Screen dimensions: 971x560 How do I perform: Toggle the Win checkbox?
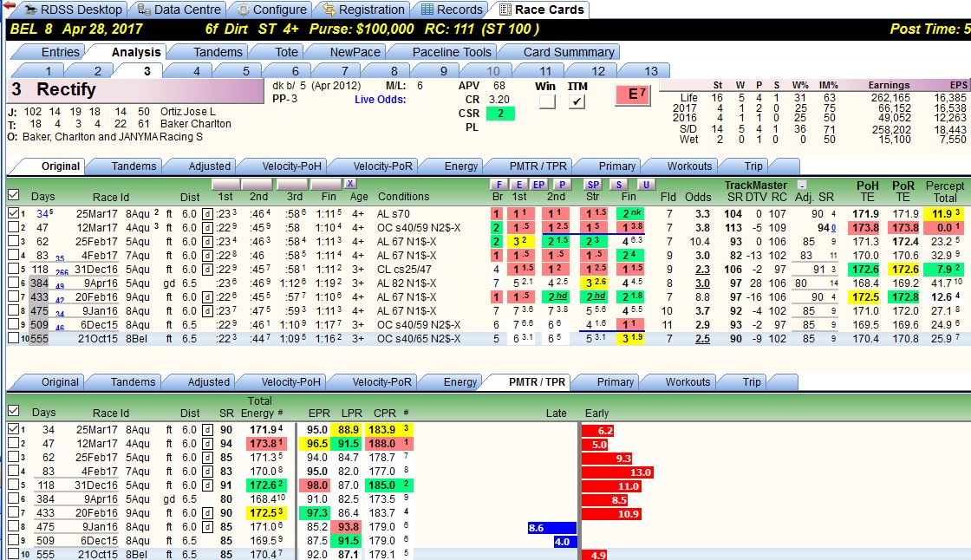pyautogui.click(x=547, y=101)
